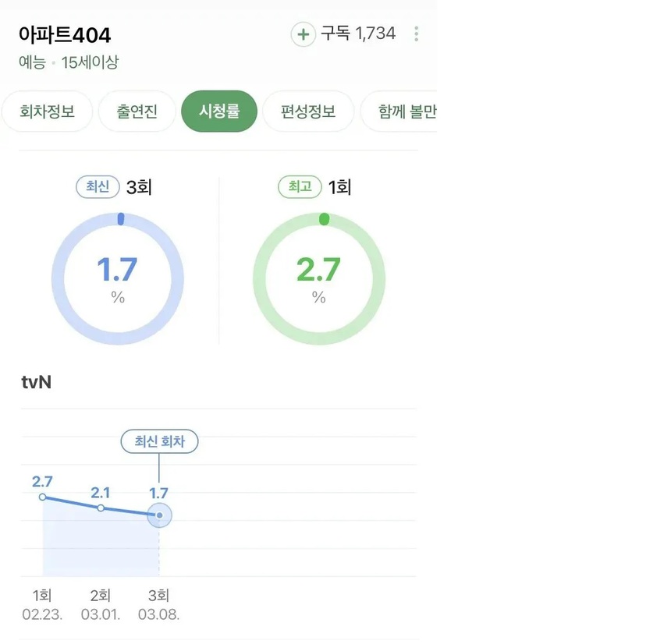Viewport: 671px width, 644px height.
Task: Open the three-dot more options menu
Action: click(417, 34)
